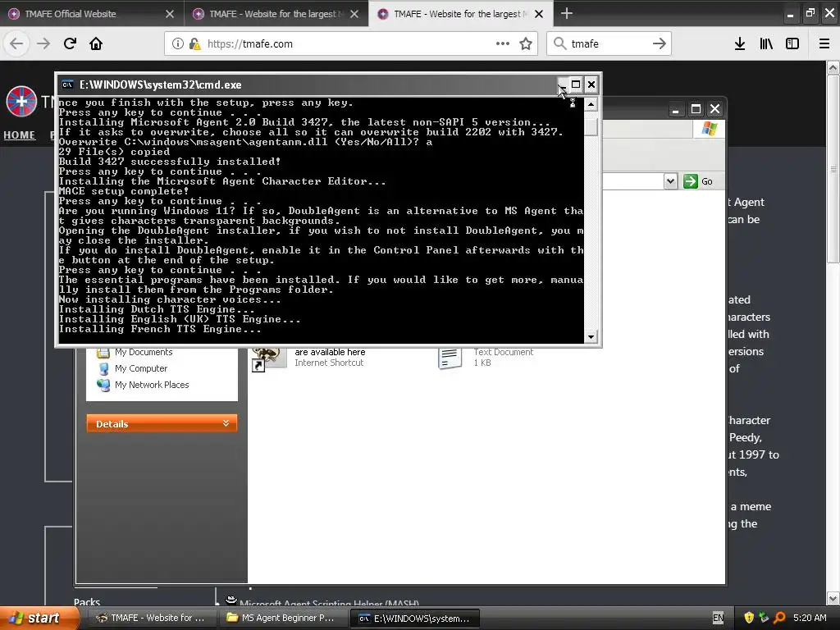This screenshot has width=840, height=630.
Task: Open the Windows Start menu
Action: point(39,619)
